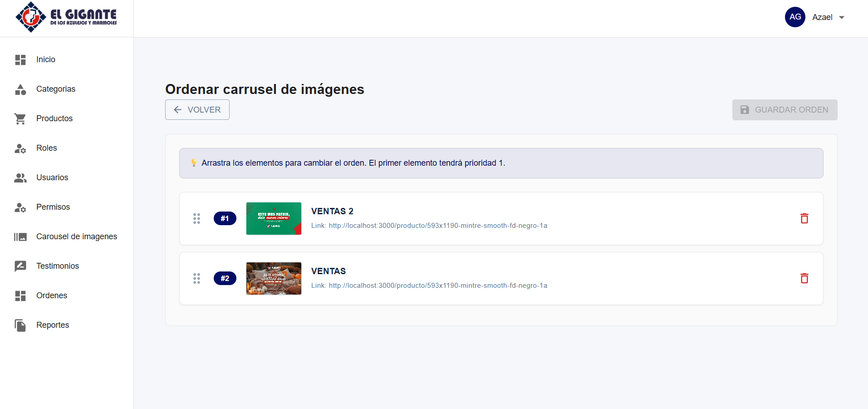
Task: Open the Azael user dropdown arrow
Action: pos(842,18)
